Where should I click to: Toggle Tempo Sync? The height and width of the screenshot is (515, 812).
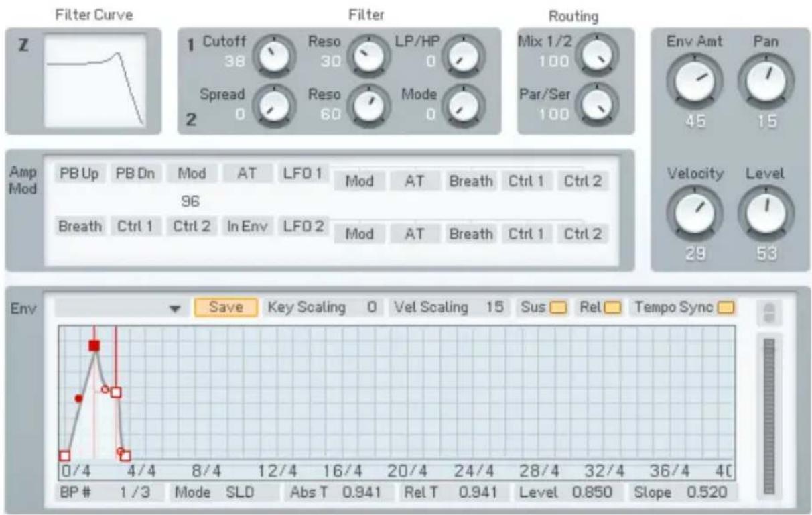click(x=725, y=308)
